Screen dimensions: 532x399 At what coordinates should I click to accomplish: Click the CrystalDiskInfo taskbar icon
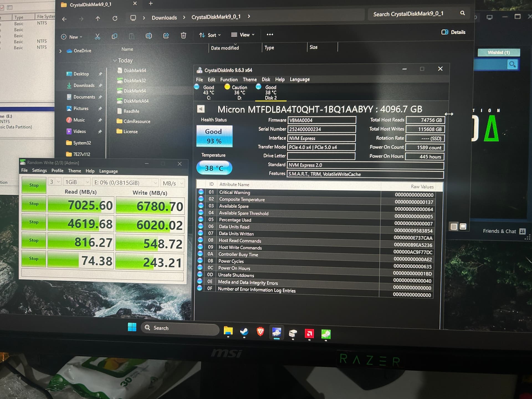(277, 332)
